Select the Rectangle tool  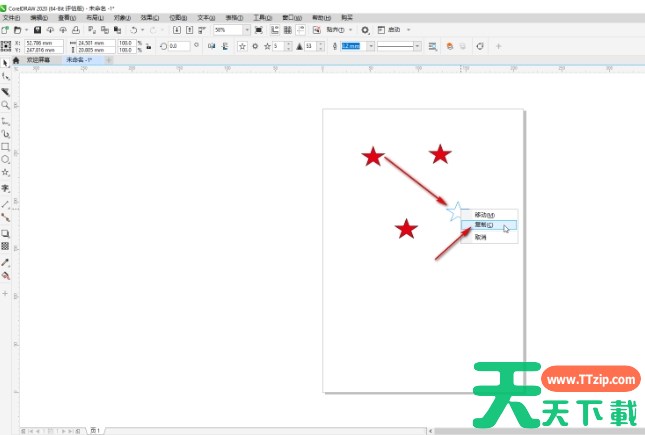5,146
